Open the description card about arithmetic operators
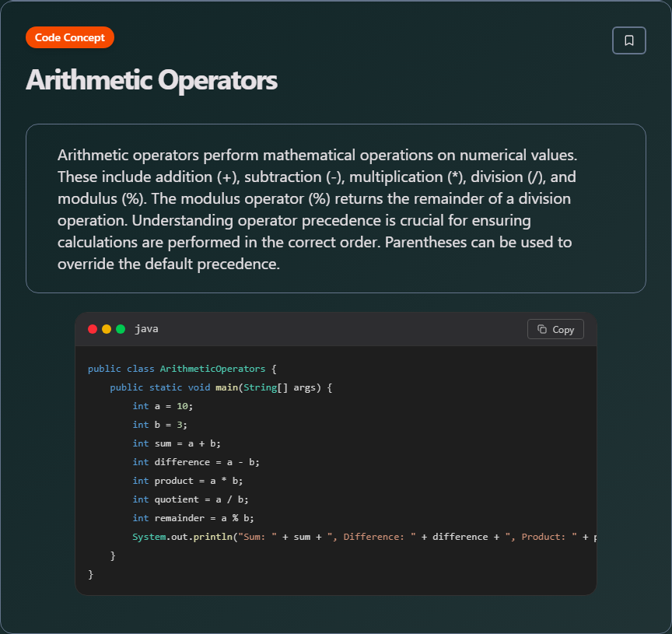This screenshot has width=672, height=634. tap(335, 208)
